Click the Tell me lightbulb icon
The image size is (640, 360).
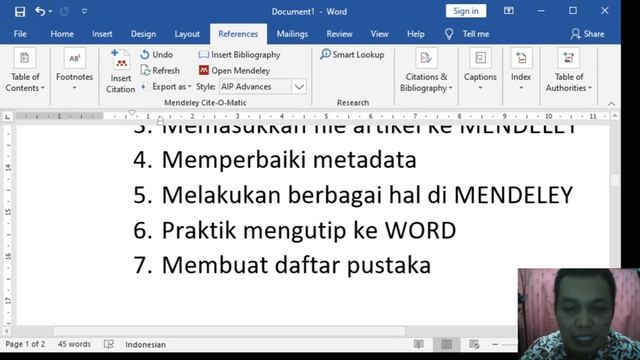tap(449, 34)
